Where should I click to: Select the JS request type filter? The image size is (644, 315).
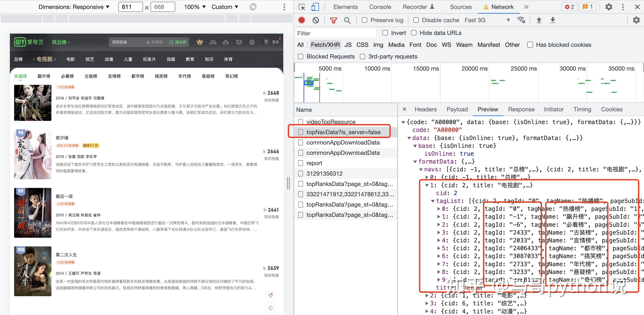348,45
